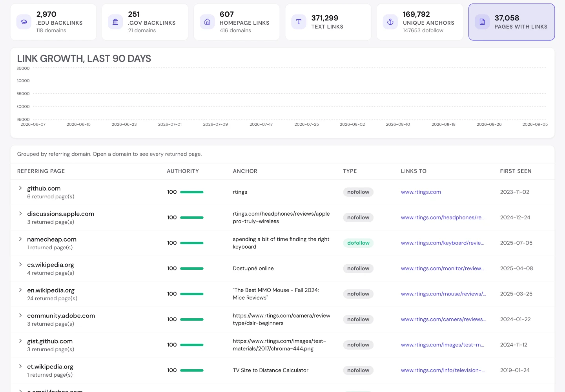Click the government building icon for .GOV backlinks
Screen dimensions: 565x392
click(115, 22)
